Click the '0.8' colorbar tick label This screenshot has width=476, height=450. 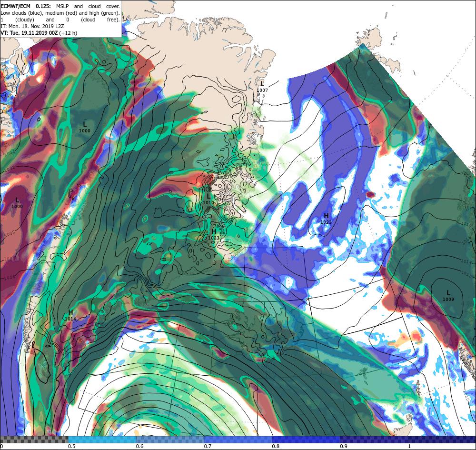pos(276,446)
